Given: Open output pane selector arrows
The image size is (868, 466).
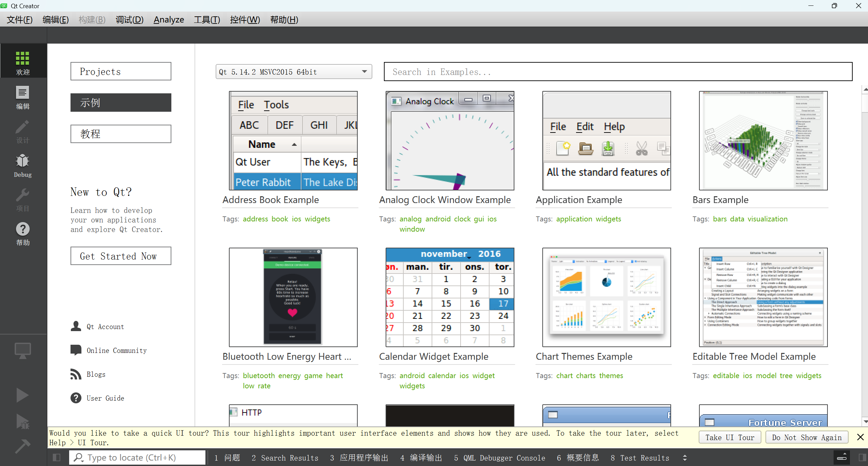Looking at the screenshot, I should click(x=685, y=457).
